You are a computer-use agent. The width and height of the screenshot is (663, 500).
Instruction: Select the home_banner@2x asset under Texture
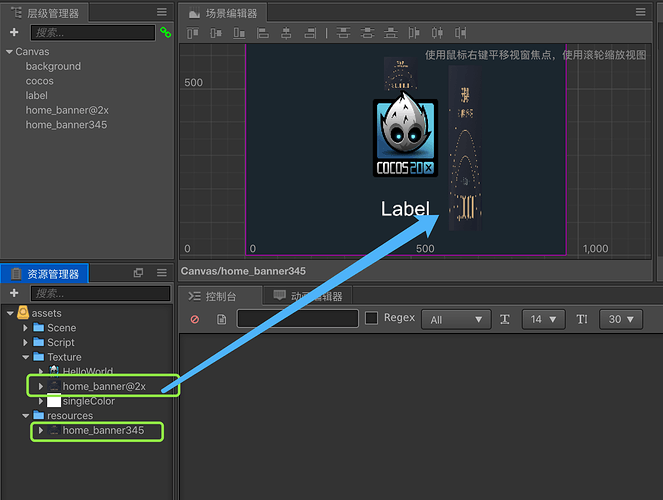pos(104,386)
